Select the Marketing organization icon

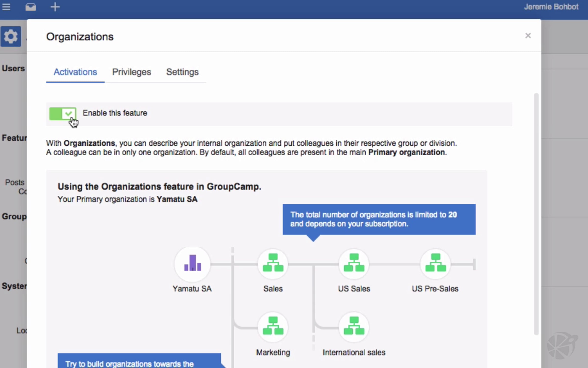pyautogui.click(x=273, y=327)
